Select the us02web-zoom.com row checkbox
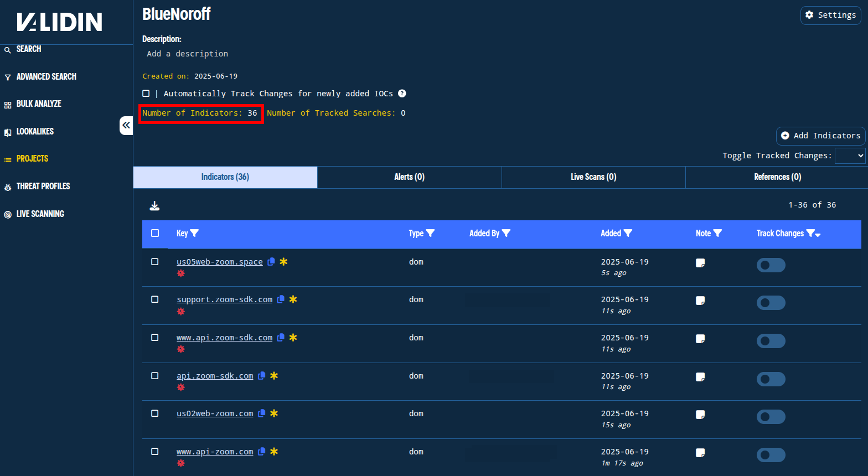The height and width of the screenshot is (476, 868). point(155,413)
